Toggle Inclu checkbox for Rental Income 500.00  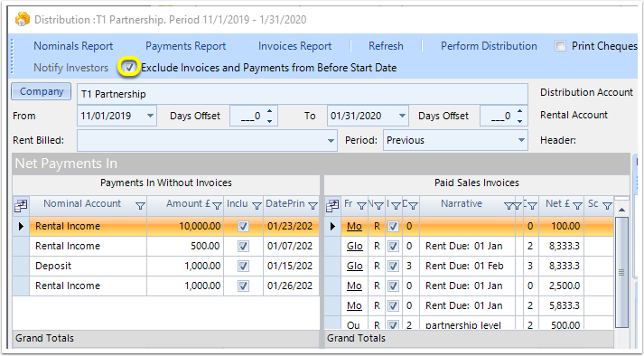click(x=243, y=246)
